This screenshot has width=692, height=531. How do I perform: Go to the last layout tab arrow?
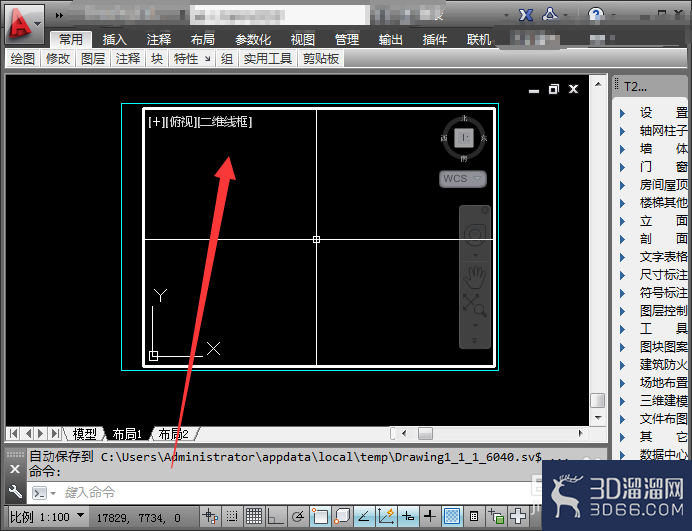click(x=55, y=433)
